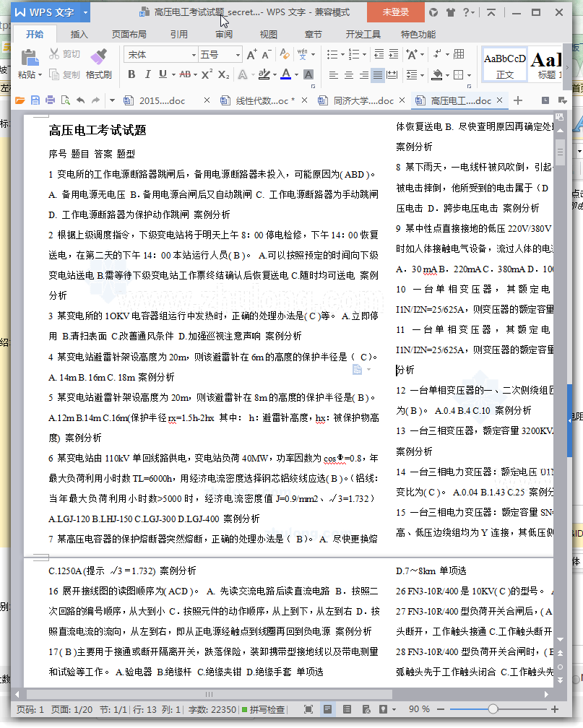
Task: Apply subscript X₂ formatting
Action: tap(224, 74)
